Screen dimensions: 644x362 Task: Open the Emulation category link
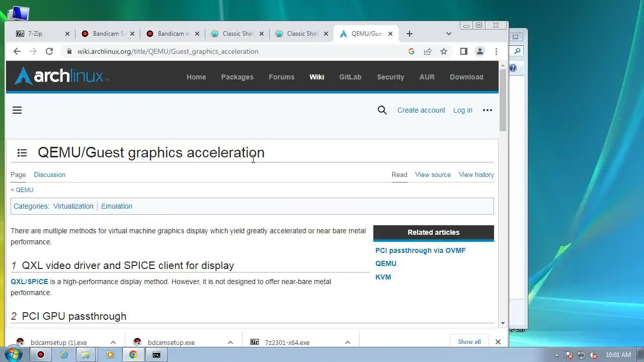pyautogui.click(x=117, y=206)
